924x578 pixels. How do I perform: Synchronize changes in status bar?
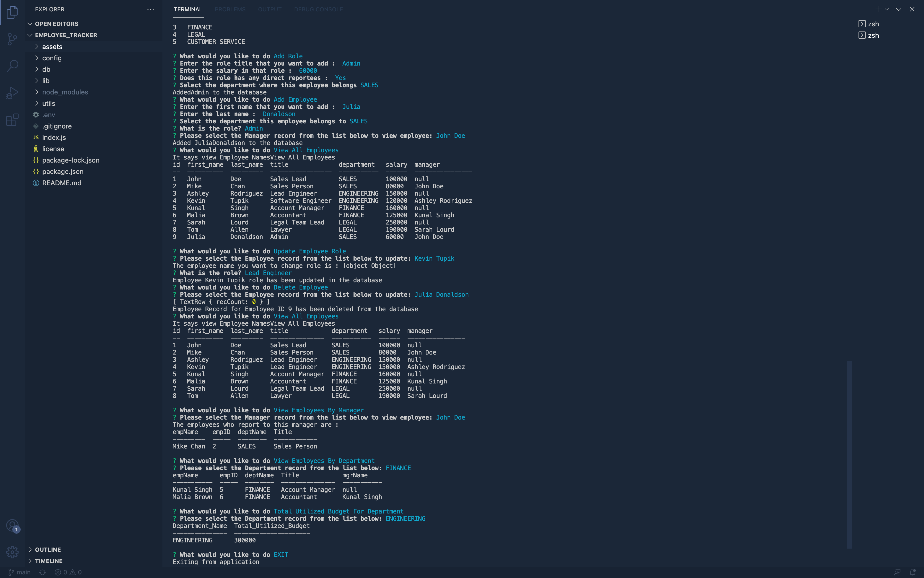42,572
